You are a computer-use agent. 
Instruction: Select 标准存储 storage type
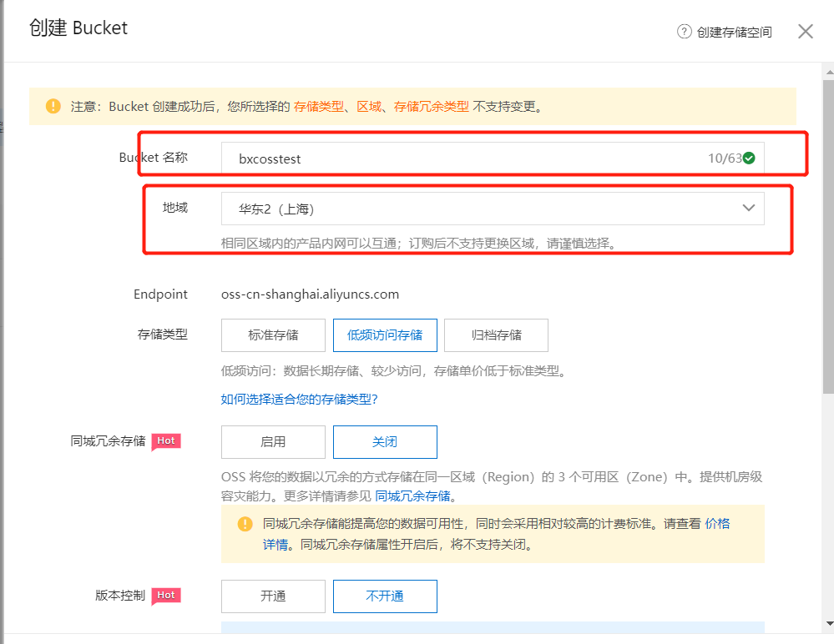click(x=273, y=335)
